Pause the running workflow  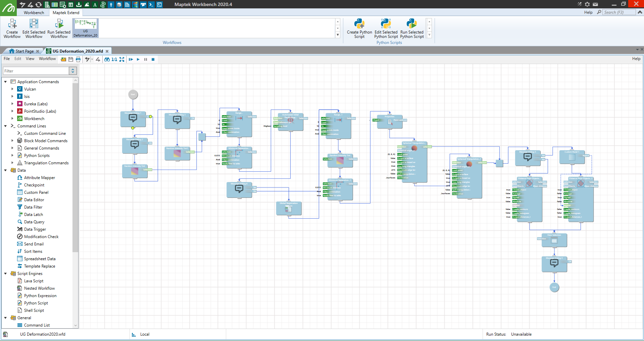[146, 59]
